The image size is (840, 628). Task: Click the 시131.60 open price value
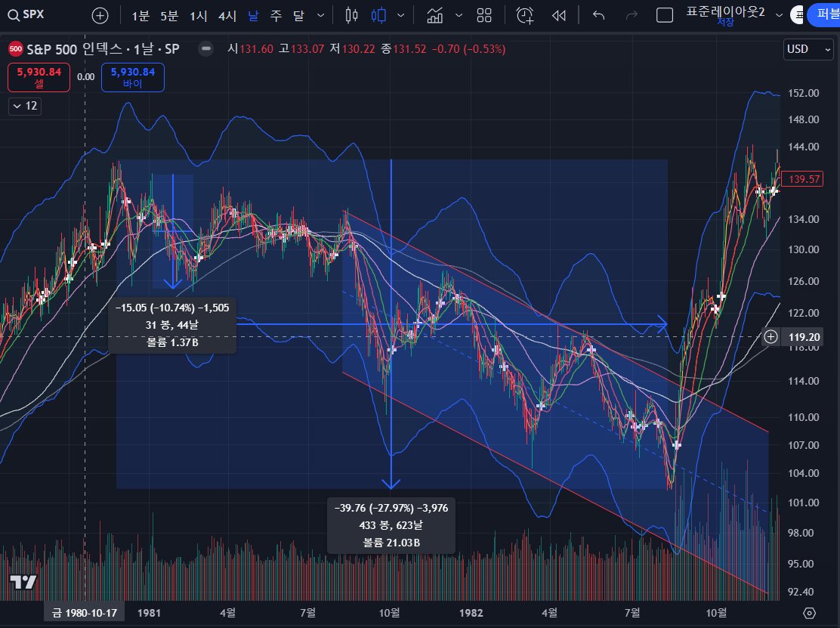250,49
